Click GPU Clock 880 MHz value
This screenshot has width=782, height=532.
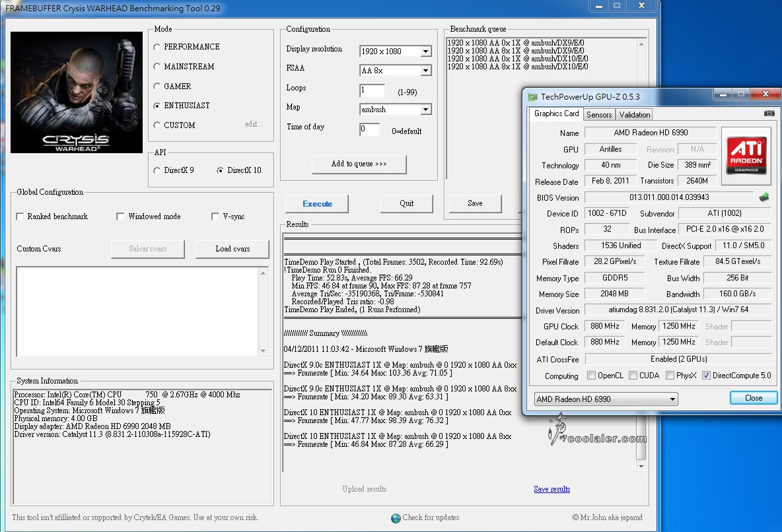click(604, 326)
